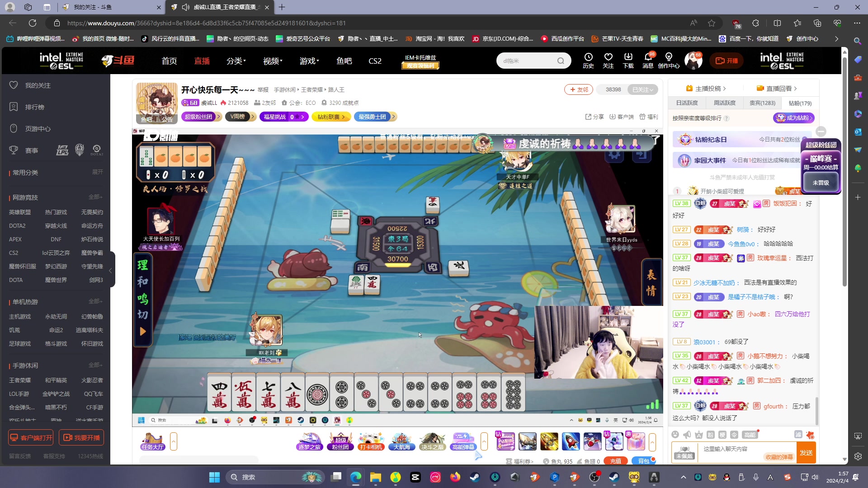Collapse the left sidebar with arrow handle

(x=110, y=270)
